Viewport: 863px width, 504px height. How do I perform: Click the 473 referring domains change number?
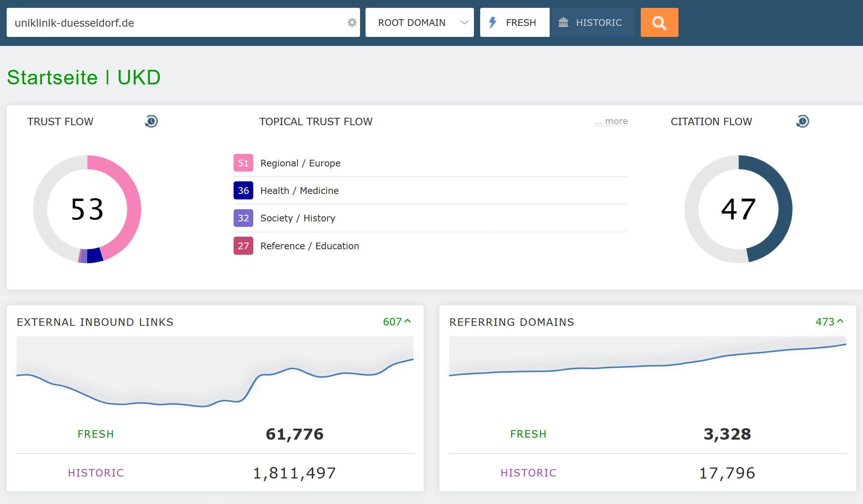825,322
